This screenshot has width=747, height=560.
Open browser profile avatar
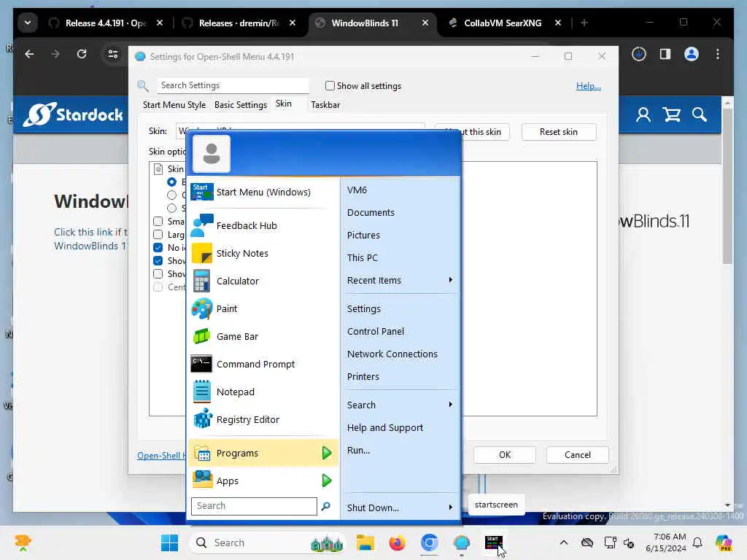pyautogui.click(x=692, y=54)
